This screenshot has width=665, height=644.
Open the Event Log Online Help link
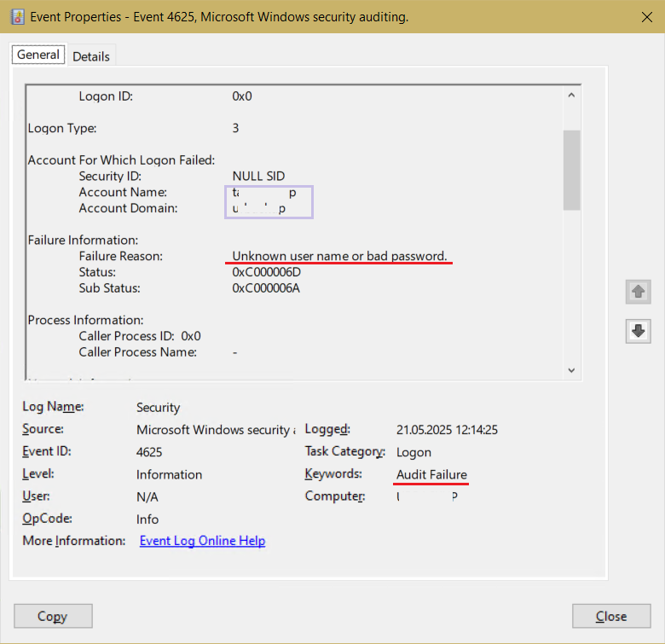point(202,541)
